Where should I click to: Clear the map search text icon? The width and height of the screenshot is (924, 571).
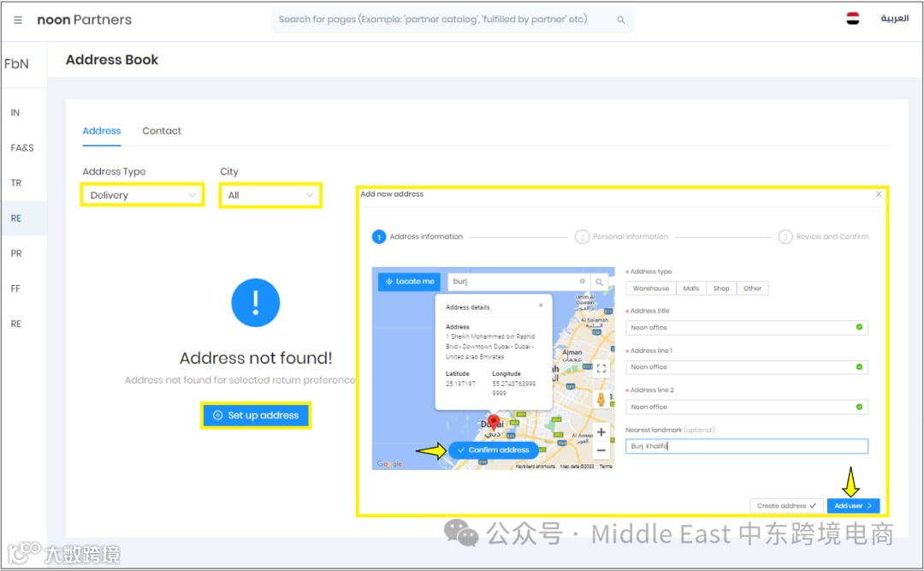(583, 282)
